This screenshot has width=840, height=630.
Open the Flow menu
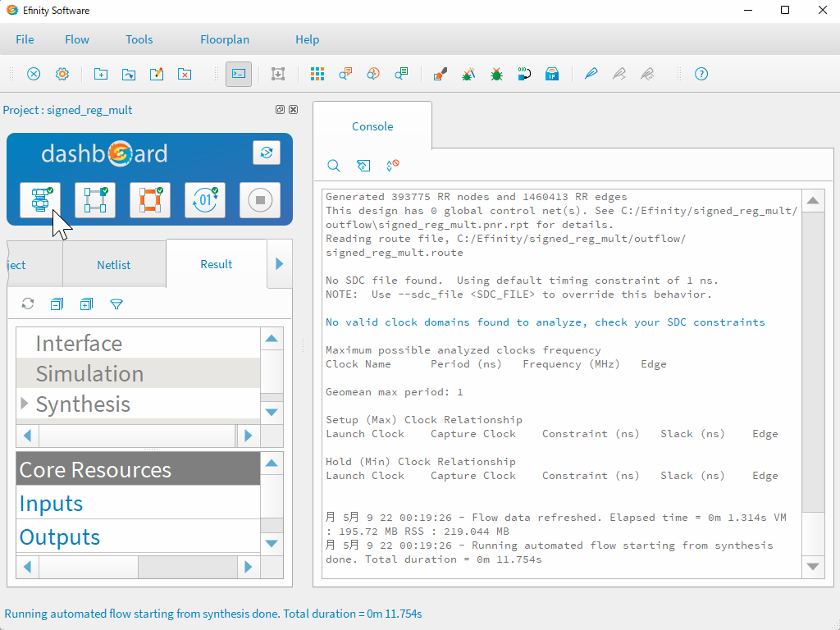pyautogui.click(x=77, y=39)
